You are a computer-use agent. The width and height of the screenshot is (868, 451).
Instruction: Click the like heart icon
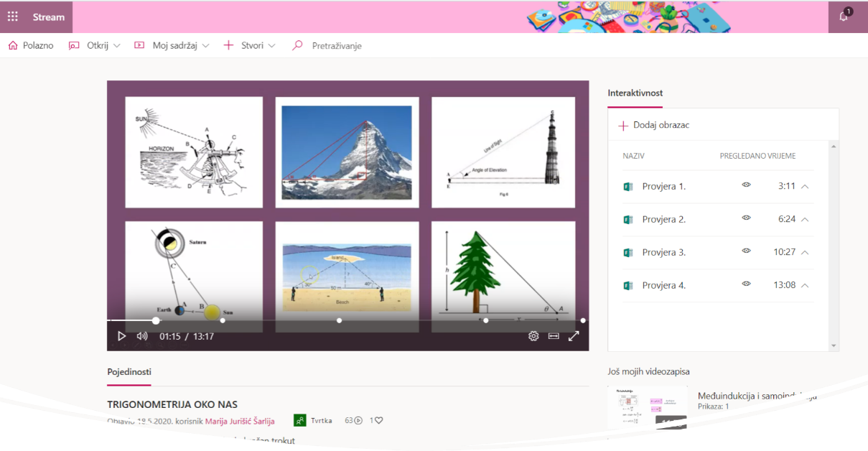pyautogui.click(x=378, y=420)
